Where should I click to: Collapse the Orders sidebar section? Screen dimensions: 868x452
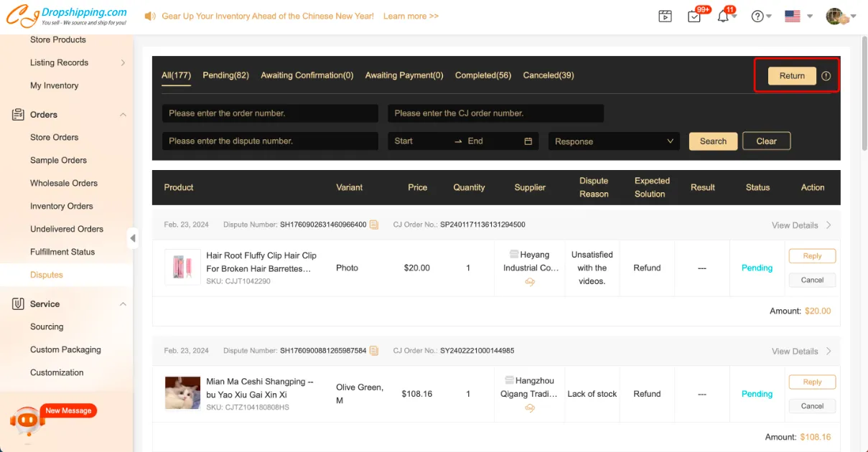tap(123, 115)
